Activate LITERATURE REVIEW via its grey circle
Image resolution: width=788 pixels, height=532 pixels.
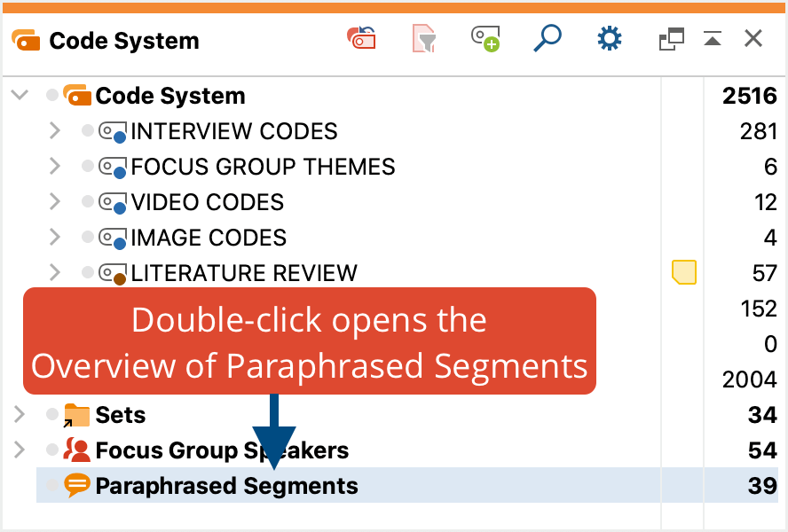(88, 272)
